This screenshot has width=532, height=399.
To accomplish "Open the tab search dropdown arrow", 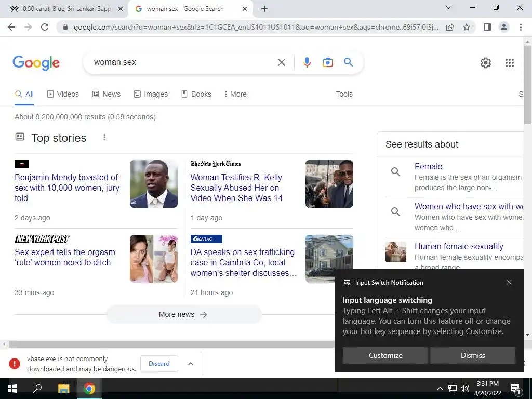I will (448, 7).
